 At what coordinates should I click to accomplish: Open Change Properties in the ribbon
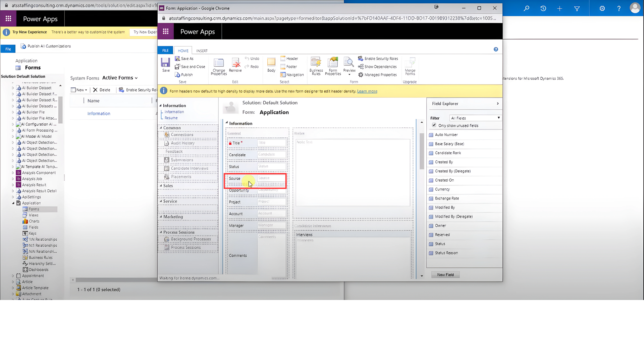[x=219, y=67]
